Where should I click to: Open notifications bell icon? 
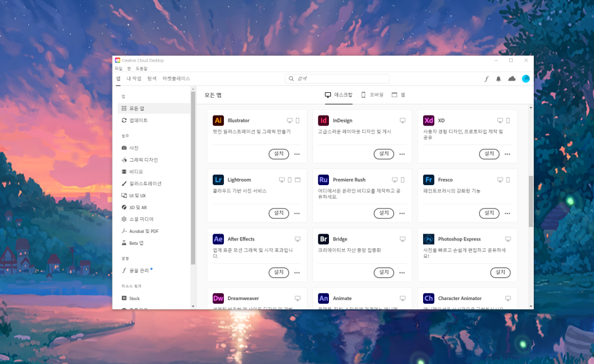pyautogui.click(x=499, y=79)
